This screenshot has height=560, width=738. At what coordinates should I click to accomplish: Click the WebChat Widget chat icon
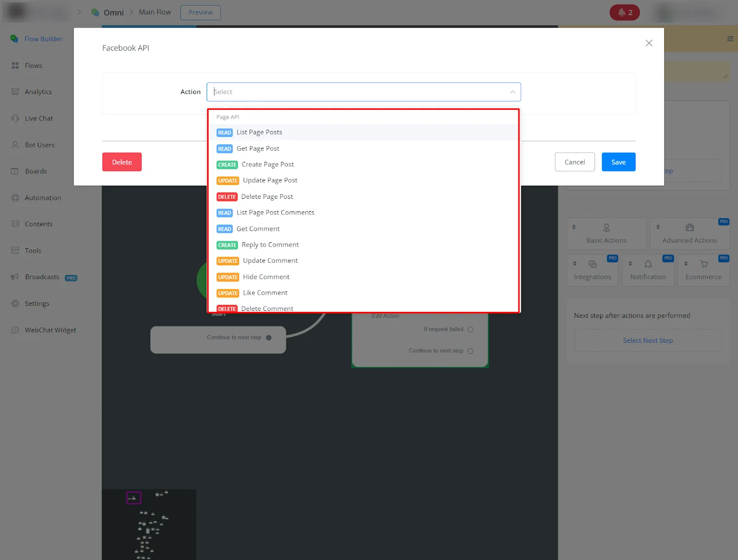click(15, 330)
